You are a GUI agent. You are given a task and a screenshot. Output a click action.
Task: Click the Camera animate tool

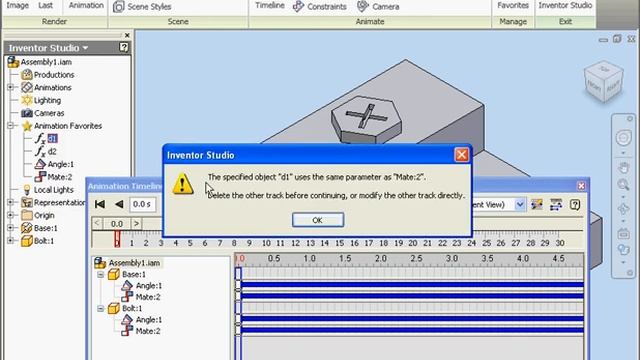point(378,7)
